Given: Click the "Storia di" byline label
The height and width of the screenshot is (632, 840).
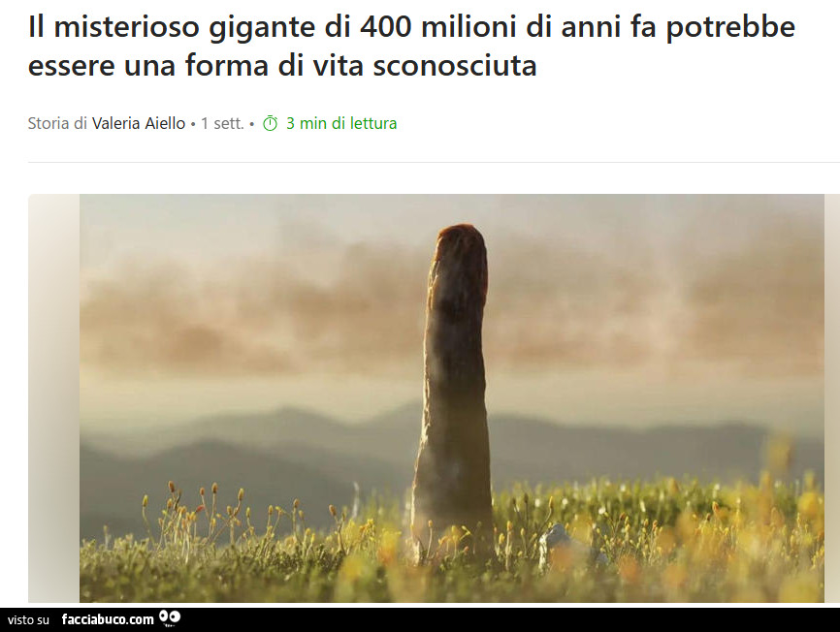Looking at the screenshot, I should tap(57, 123).
